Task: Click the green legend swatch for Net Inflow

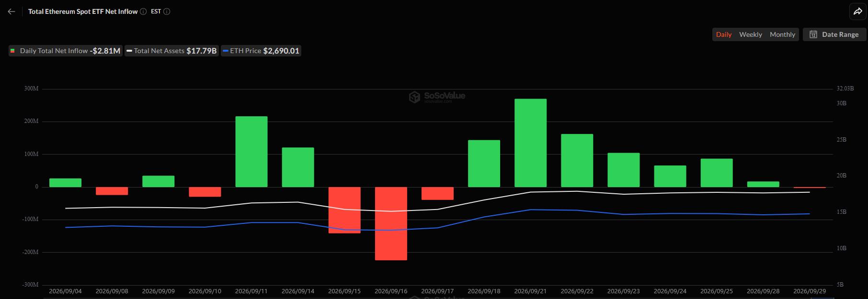Action: click(x=12, y=51)
